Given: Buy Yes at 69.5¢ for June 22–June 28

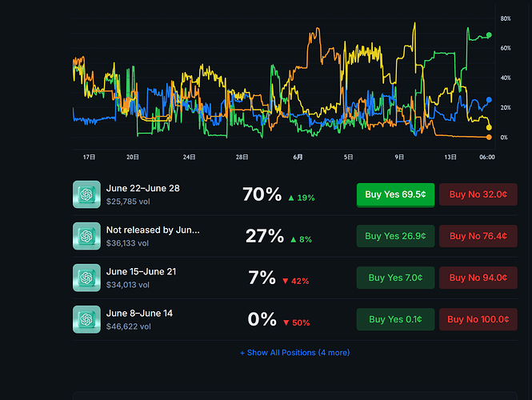Looking at the screenshot, I should point(396,194).
